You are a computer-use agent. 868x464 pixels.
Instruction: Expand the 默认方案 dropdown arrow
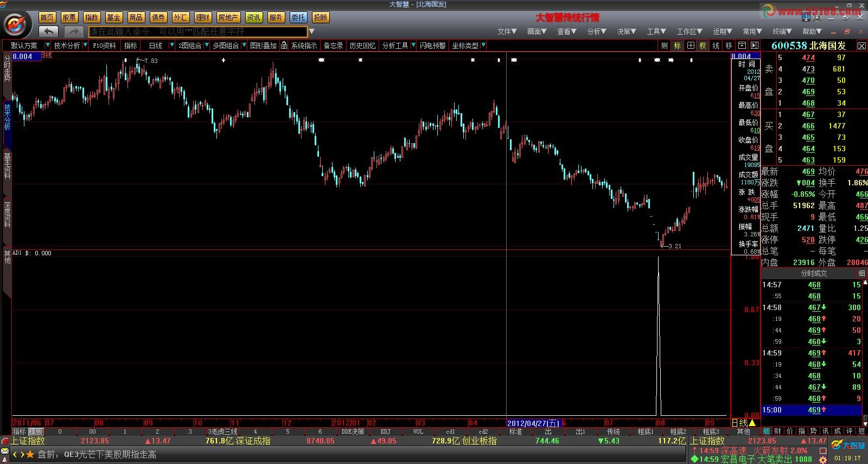(x=48, y=46)
